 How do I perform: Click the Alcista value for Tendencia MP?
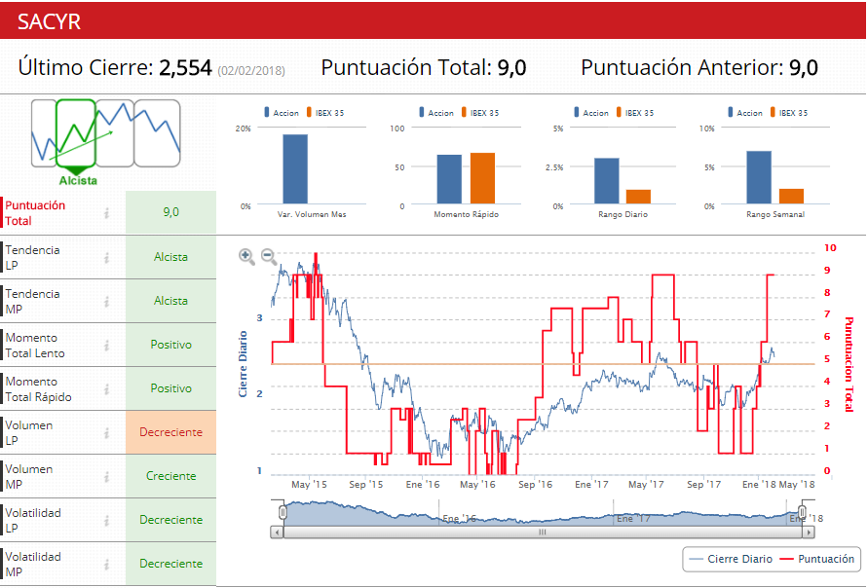[x=171, y=301]
